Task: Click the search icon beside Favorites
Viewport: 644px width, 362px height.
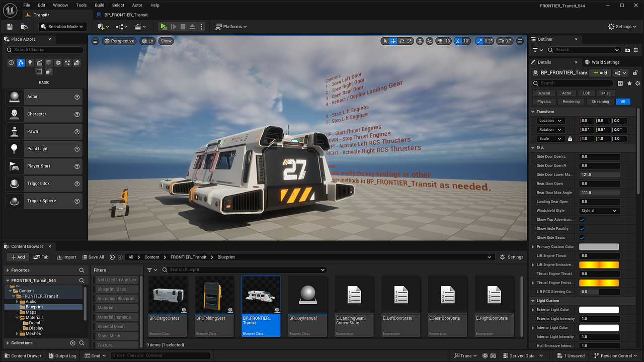Action: (x=82, y=270)
